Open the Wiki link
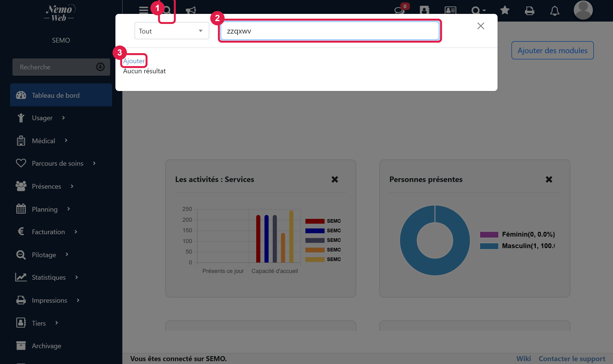Image resolution: width=613 pixels, height=364 pixels. point(523,358)
